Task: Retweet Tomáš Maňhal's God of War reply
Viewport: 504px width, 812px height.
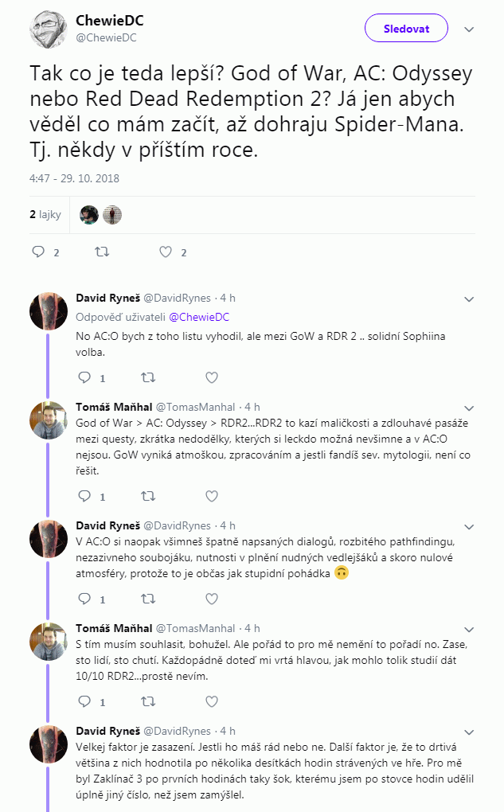Action: [147, 496]
